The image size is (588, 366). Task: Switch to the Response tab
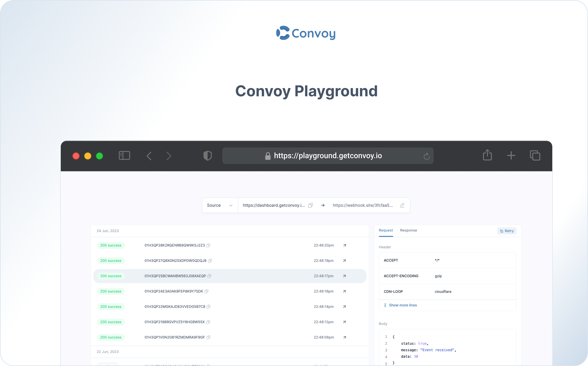(x=408, y=230)
